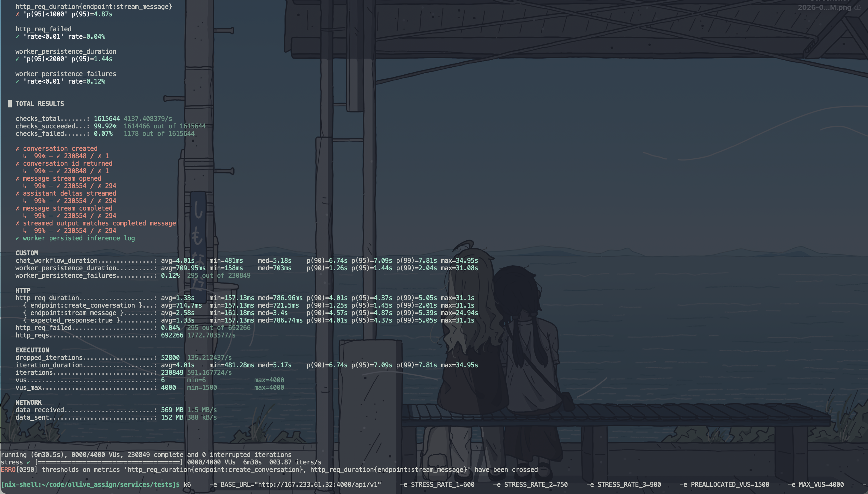The image size is (868, 494).
Task: Click the failed 'p(95)<1000' p(95)=4.87s threshold
Action: 64,14
